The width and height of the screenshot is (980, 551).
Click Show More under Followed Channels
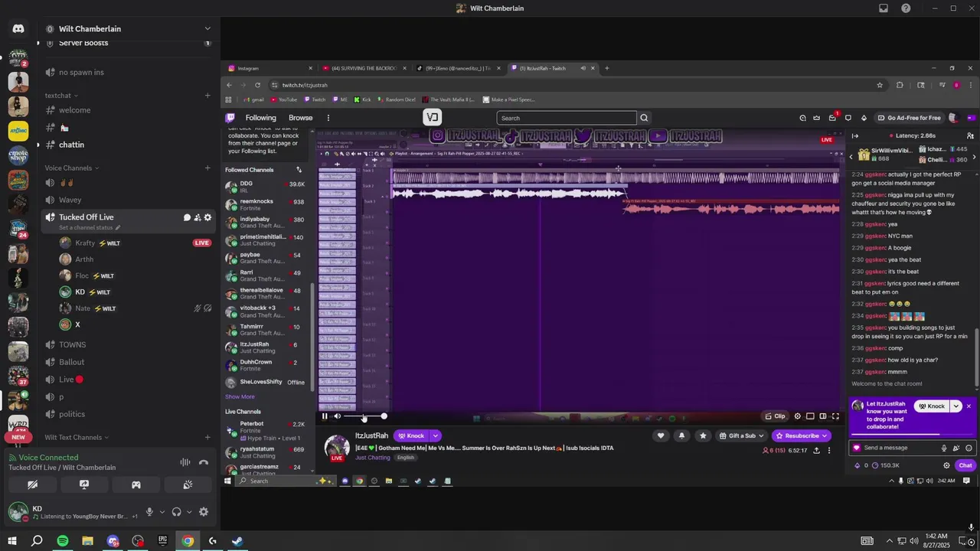(x=240, y=397)
